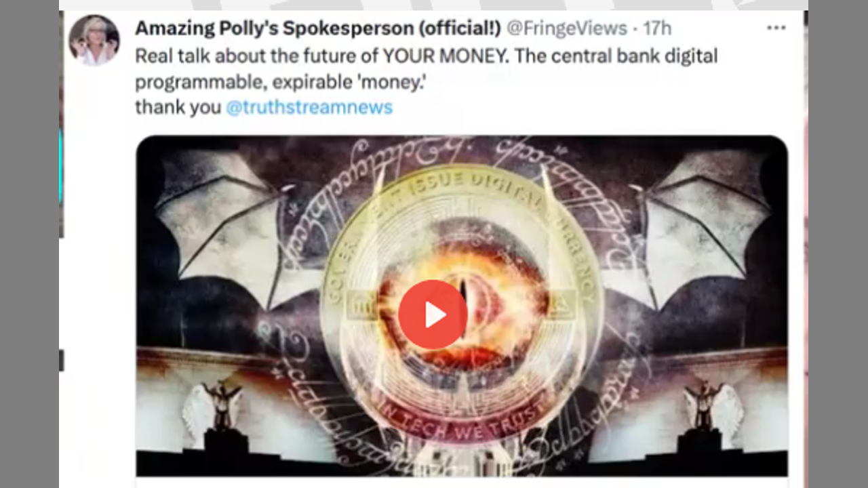Click 'YOUR MONEY' words in the tweet
The height and width of the screenshot is (488, 868).
pyautogui.click(x=446, y=56)
